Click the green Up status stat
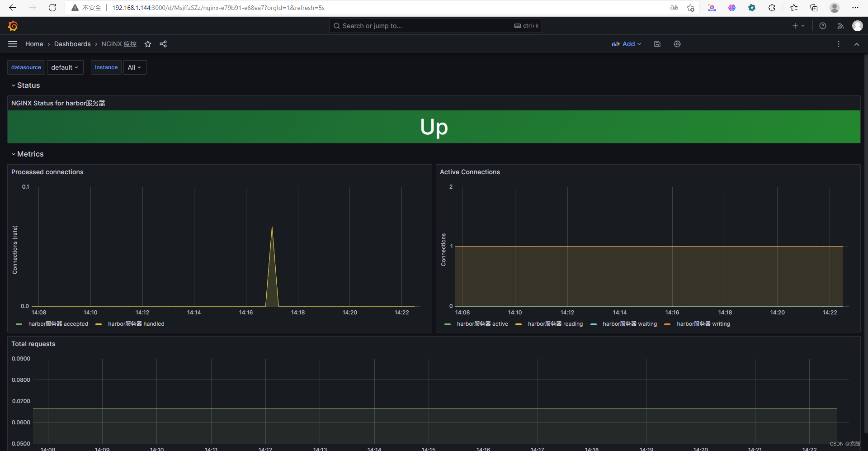The image size is (868, 451). tap(434, 127)
